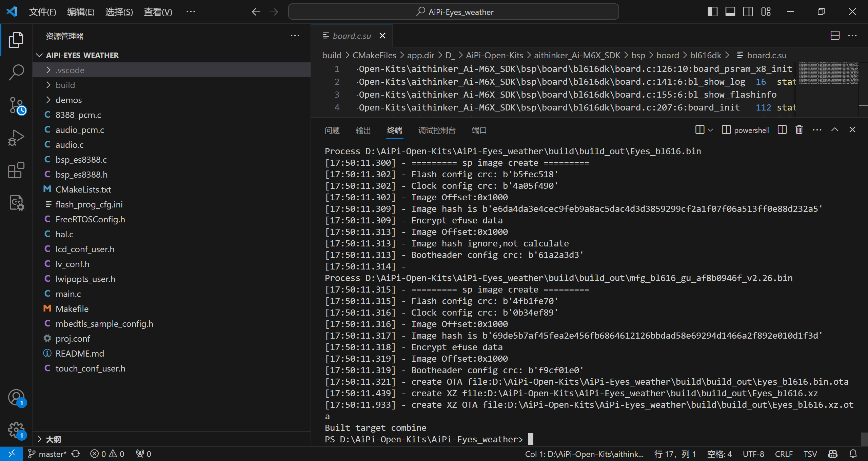Go forward in navigation history
The height and width of the screenshot is (461, 868).
coord(274,12)
